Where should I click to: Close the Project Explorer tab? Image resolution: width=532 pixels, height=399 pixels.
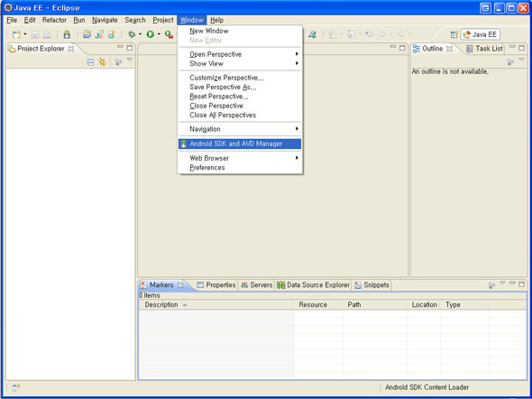pyautogui.click(x=71, y=49)
